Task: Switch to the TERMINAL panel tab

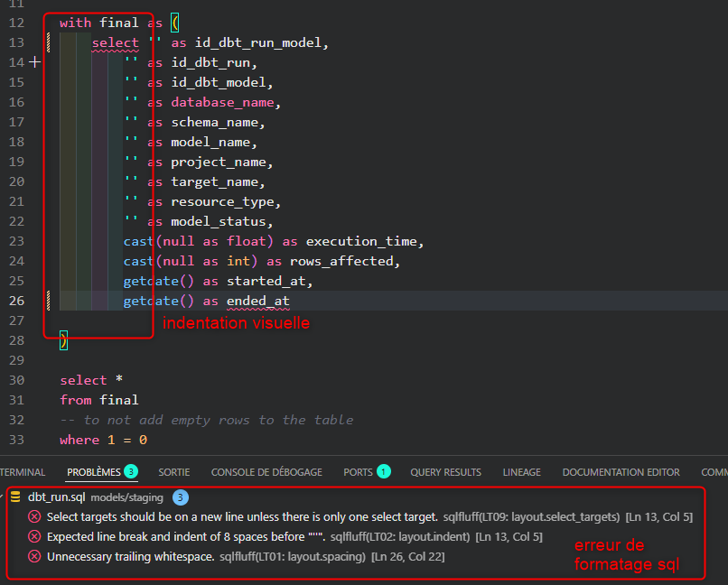Action: coord(23,472)
